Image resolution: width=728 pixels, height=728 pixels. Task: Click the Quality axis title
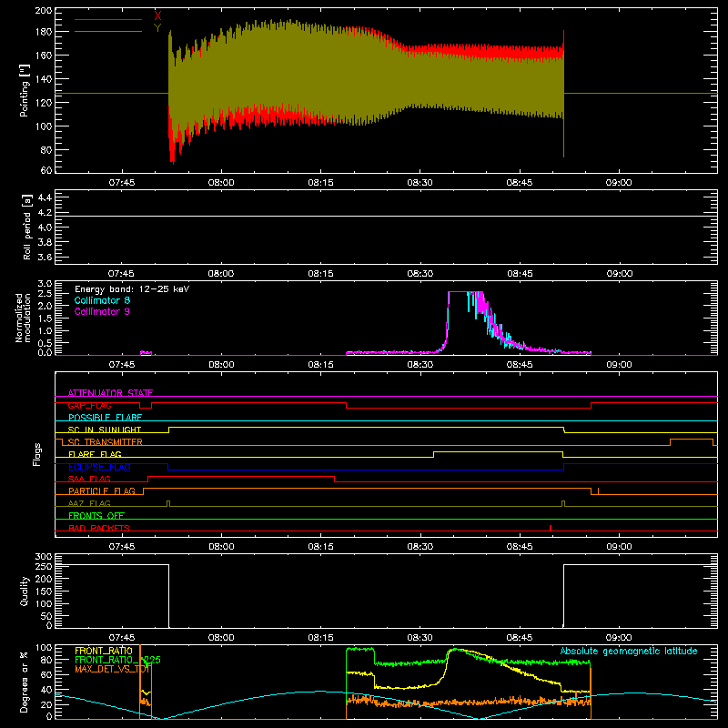point(25,591)
